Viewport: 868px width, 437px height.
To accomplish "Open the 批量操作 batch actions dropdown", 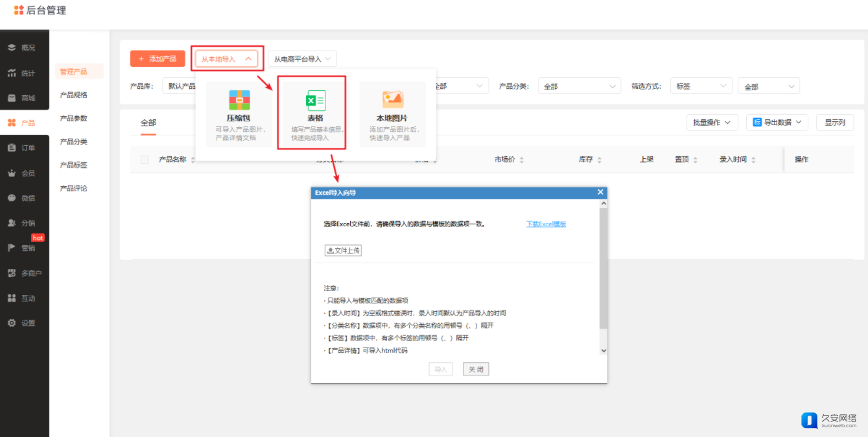I will pyautogui.click(x=711, y=123).
